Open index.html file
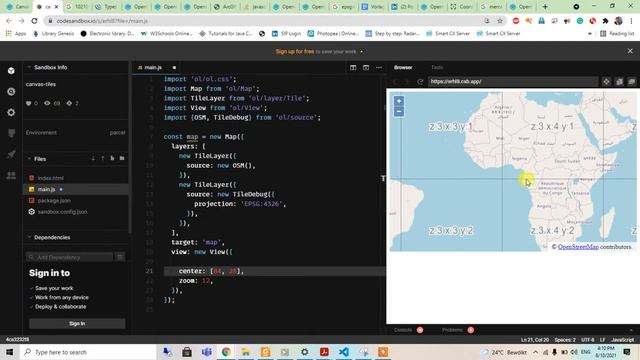The image size is (640, 360). click(51, 178)
